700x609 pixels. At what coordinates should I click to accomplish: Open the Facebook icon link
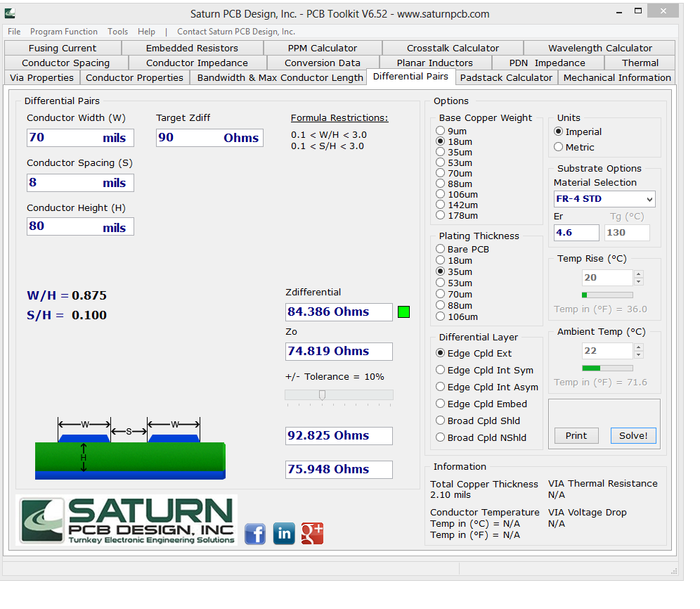255,534
